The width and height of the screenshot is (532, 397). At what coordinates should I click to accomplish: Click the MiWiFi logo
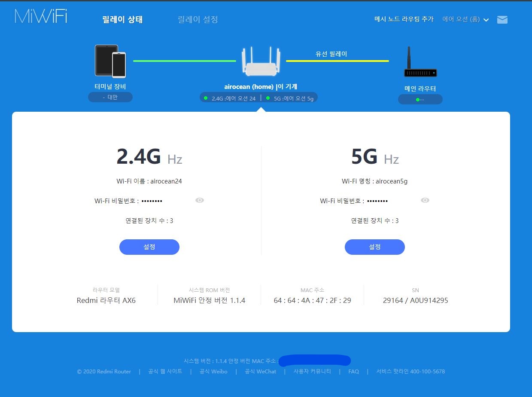click(x=41, y=16)
